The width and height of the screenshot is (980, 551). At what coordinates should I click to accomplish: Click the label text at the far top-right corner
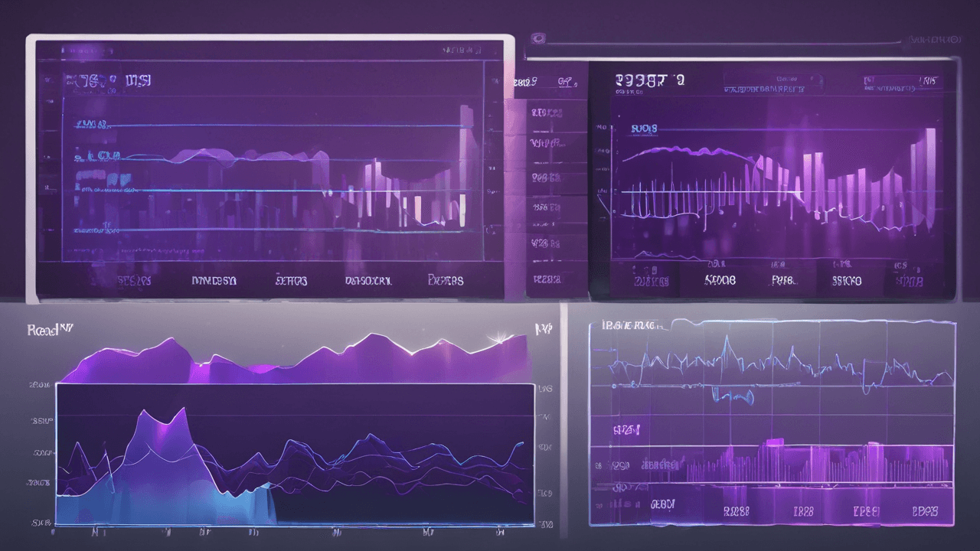click(933, 38)
